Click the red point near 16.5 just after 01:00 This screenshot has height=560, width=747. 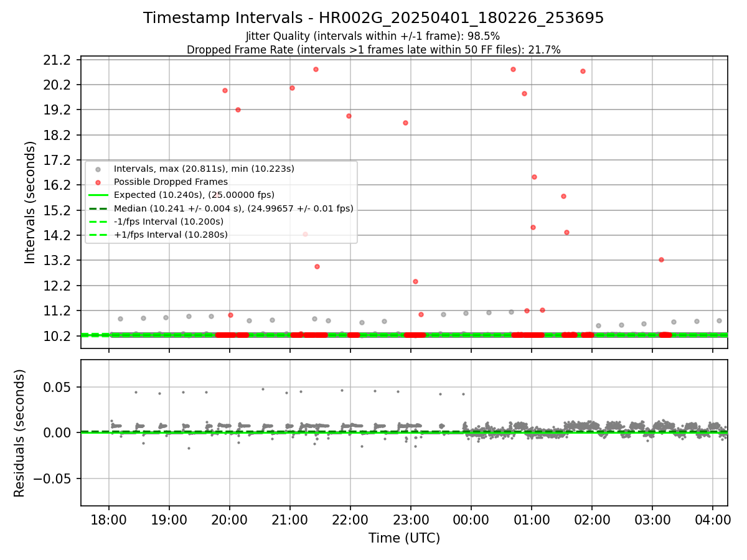coord(534,177)
